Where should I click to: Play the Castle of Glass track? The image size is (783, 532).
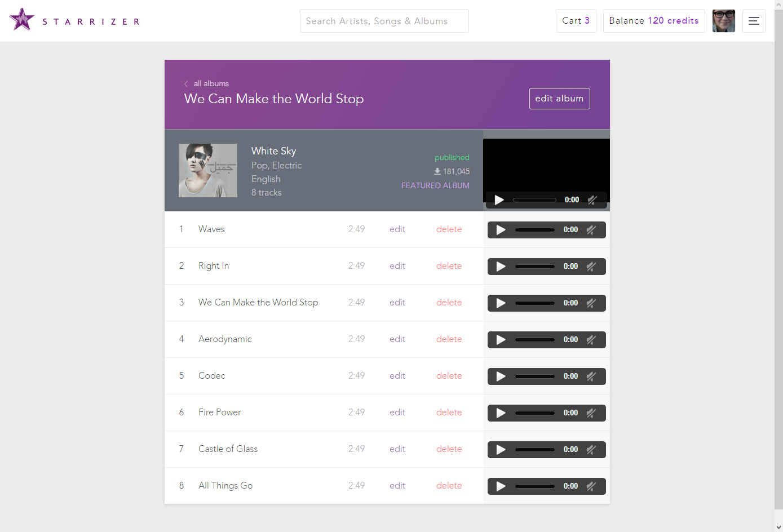tap(501, 450)
